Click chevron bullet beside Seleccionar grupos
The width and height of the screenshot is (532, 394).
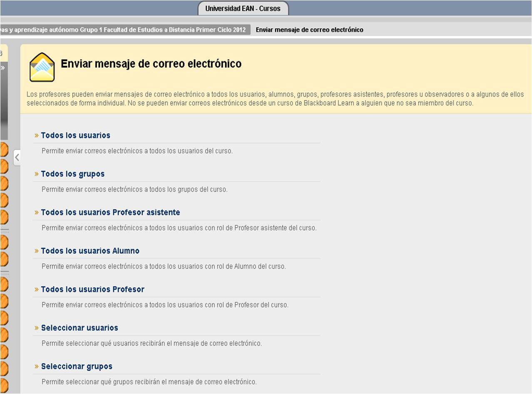tap(37, 367)
